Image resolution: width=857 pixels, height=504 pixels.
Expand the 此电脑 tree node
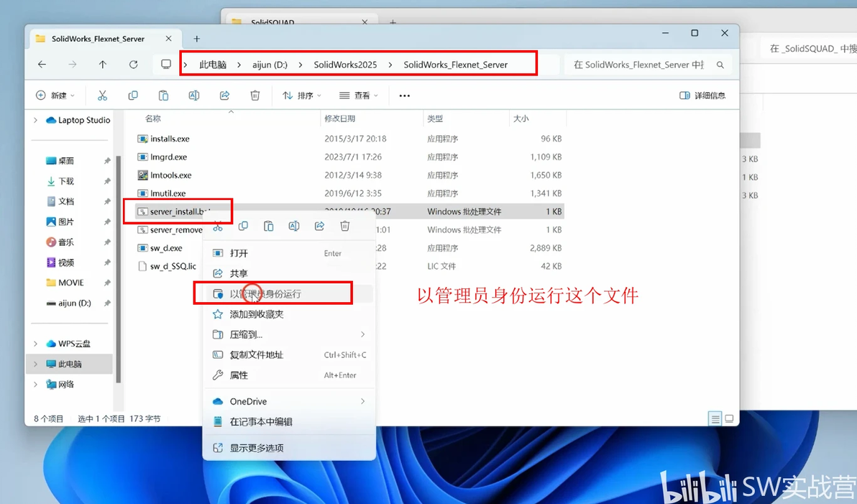(x=35, y=364)
